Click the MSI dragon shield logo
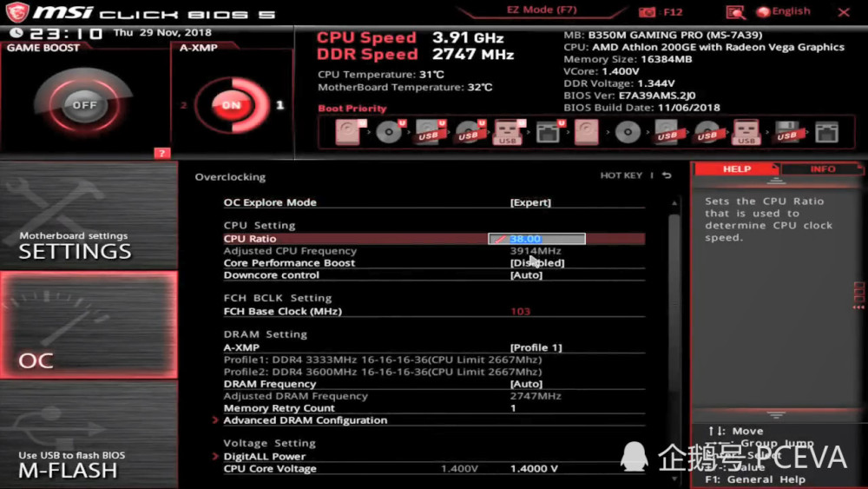 click(17, 11)
